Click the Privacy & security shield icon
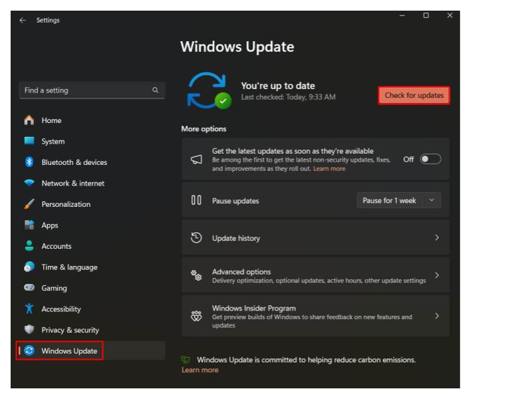The image size is (532, 399). tap(29, 329)
